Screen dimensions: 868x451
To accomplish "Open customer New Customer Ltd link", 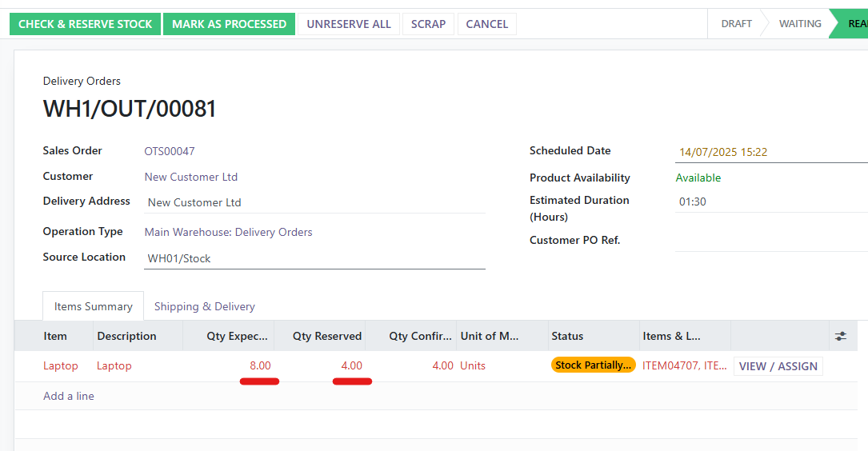I will [x=190, y=177].
